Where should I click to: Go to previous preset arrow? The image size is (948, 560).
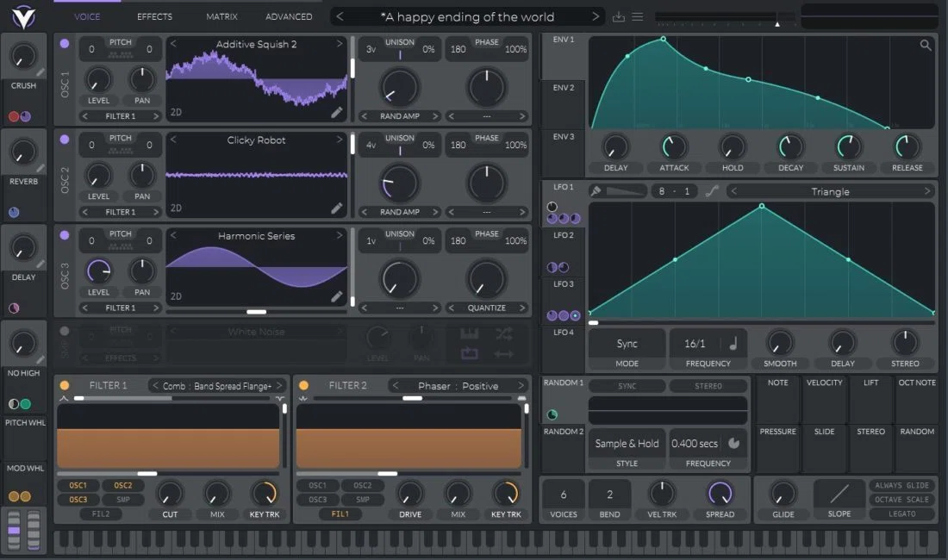[x=340, y=16]
